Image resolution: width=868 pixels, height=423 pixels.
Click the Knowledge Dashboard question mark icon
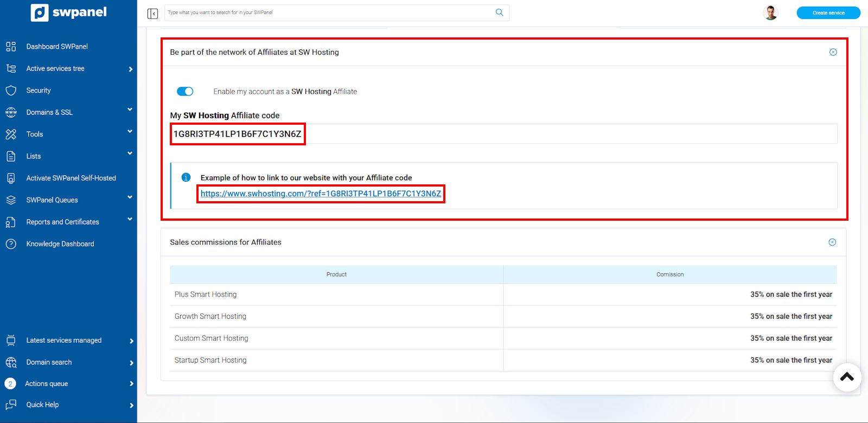11,244
